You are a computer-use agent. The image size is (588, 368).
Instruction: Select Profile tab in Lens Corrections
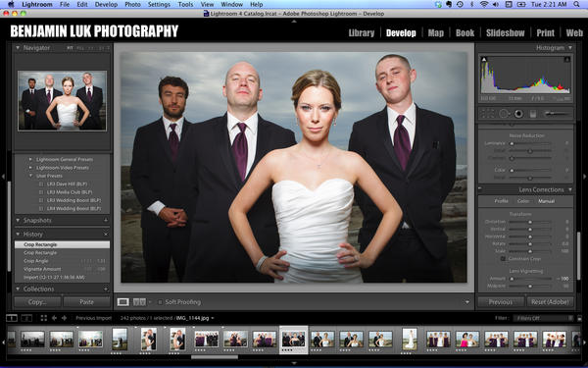[x=501, y=201]
